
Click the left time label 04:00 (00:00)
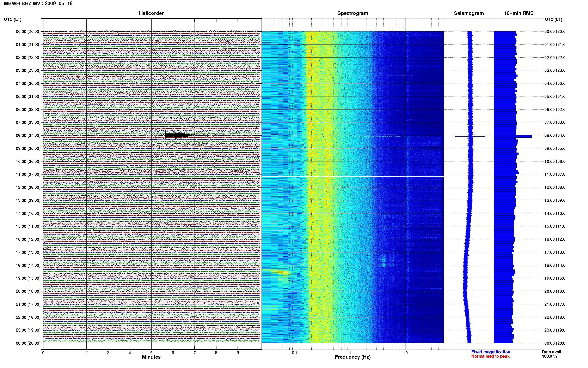tap(28, 83)
